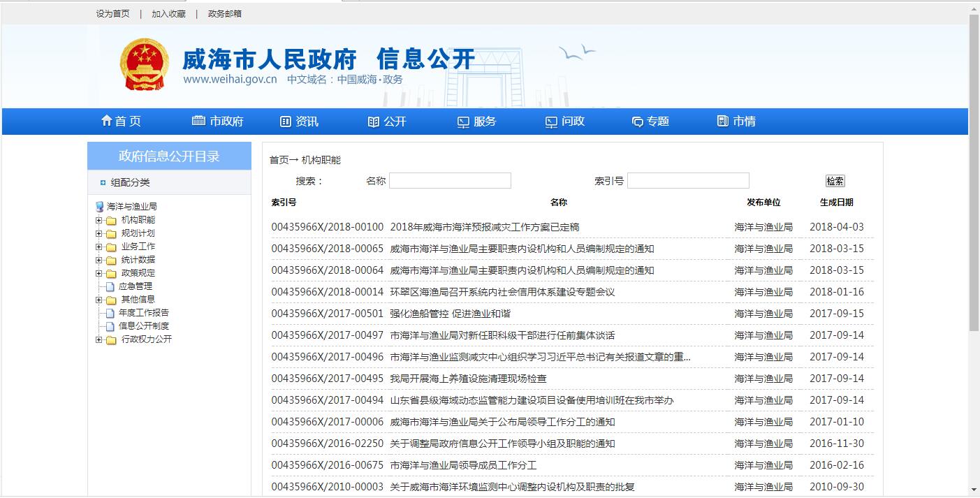Click the folder icon beside 行政权力公开
Image resolution: width=980 pixels, height=498 pixels.
pos(111,340)
